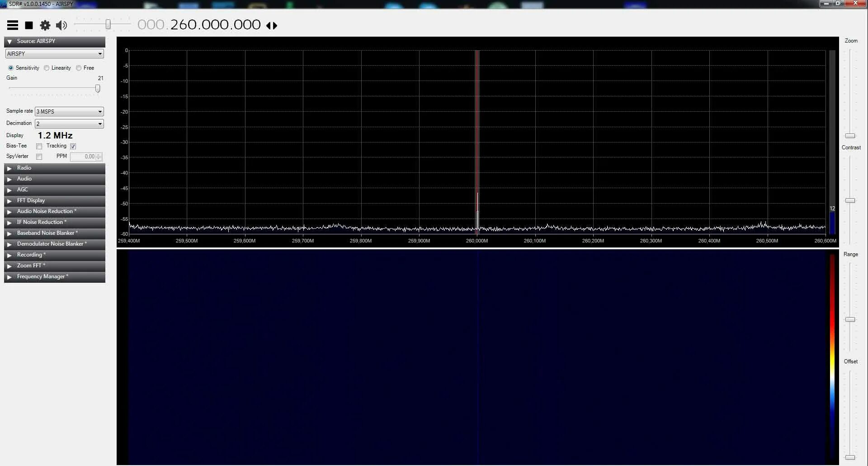Expand the FFT Display panel
The height and width of the screenshot is (466, 868).
tap(55, 201)
